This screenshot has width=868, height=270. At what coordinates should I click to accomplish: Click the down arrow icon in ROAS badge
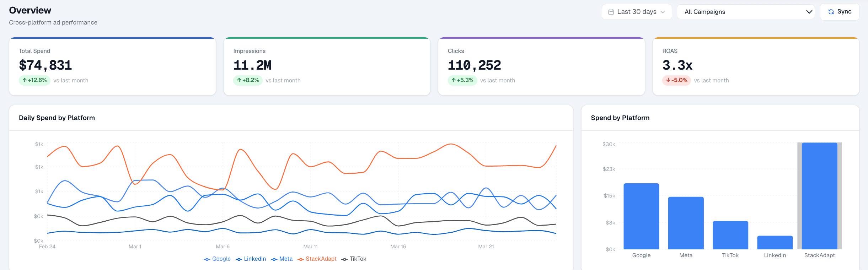pos(668,80)
